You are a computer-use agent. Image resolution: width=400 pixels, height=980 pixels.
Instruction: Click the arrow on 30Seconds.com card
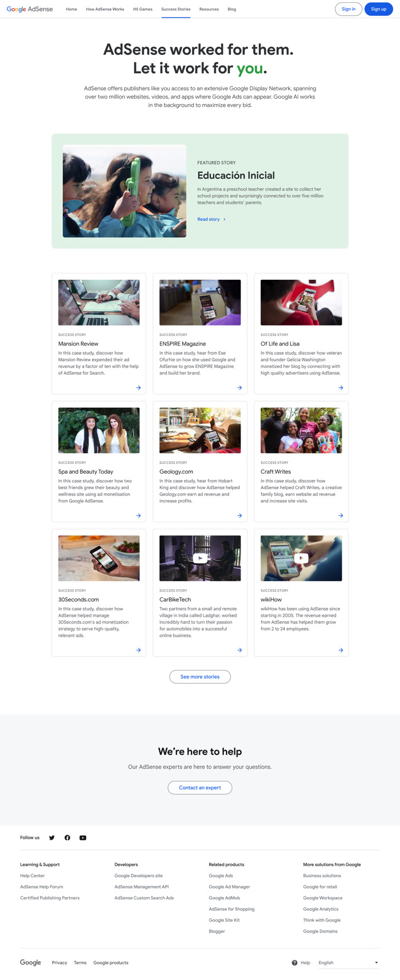138,650
